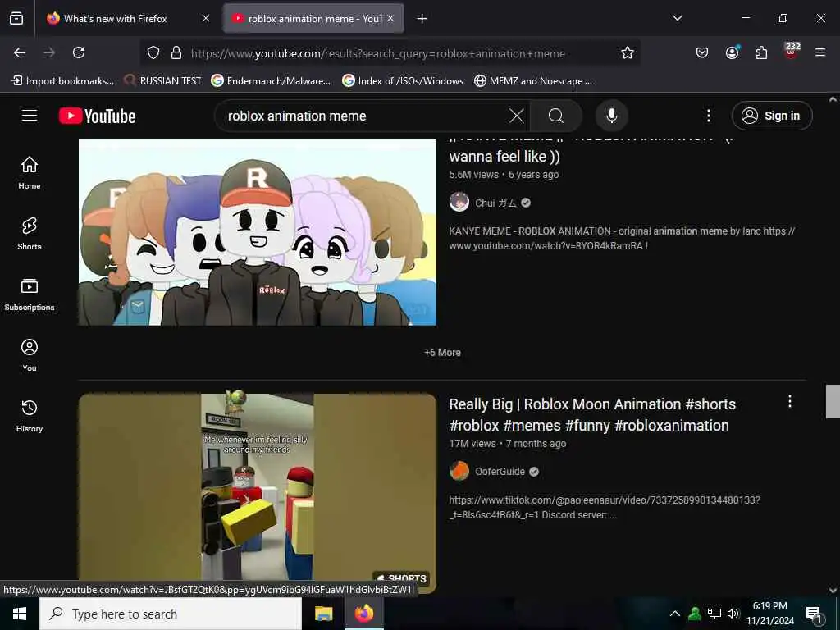Click '17M views • 7 months ago' text
Viewport: 840px width, 630px height.
508,444
